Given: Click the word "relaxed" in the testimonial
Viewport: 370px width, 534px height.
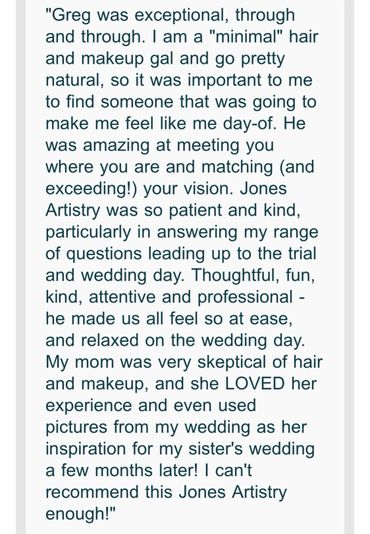Looking at the screenshot, I should tap(110, 340).
